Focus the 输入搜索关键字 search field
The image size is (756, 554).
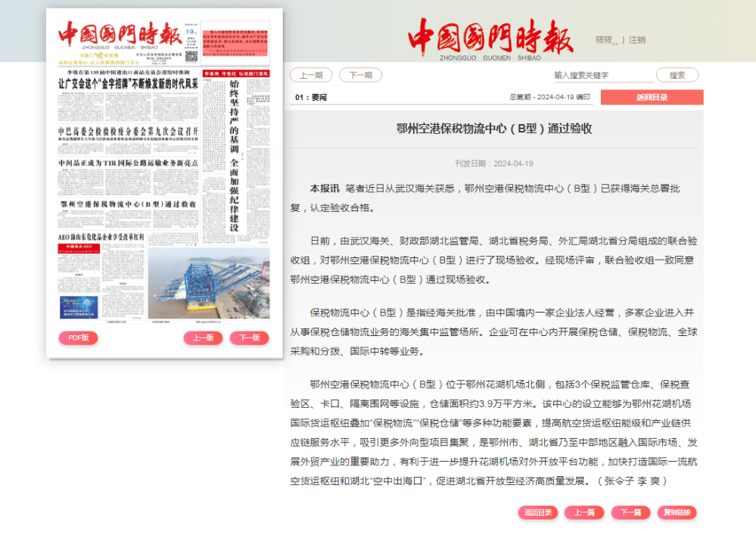tap(602, 75)
